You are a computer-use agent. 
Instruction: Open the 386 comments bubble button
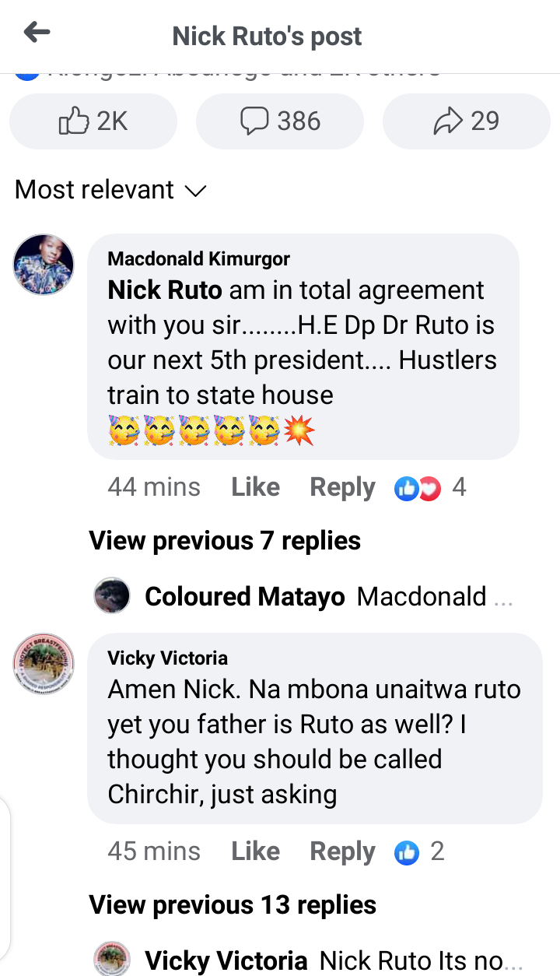(280, 121)
